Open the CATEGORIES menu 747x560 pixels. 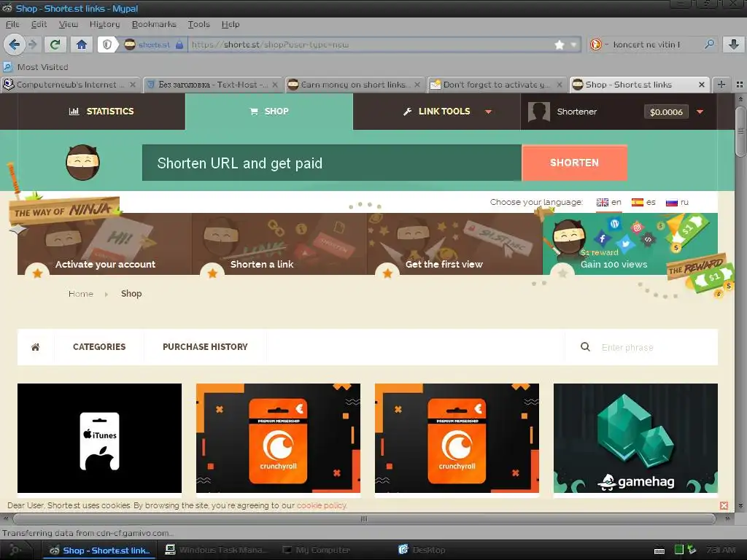tap(99, 347)
